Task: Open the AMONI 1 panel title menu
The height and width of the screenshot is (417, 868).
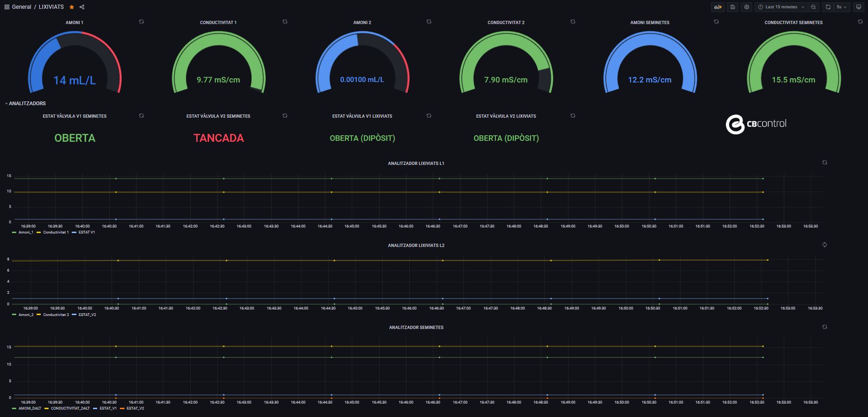Action: (x=74, y=22)
